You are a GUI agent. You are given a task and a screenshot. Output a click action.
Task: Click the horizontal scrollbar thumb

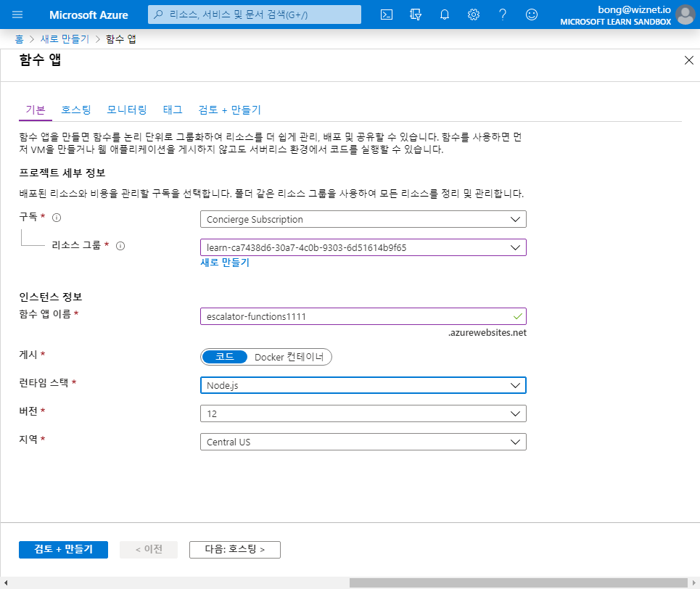coord(519,582)
